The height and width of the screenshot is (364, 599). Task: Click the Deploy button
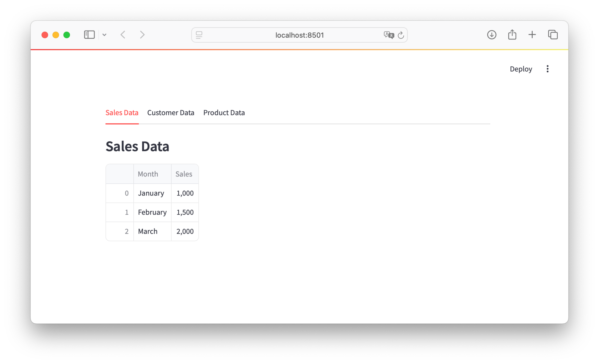pos(521,69)
